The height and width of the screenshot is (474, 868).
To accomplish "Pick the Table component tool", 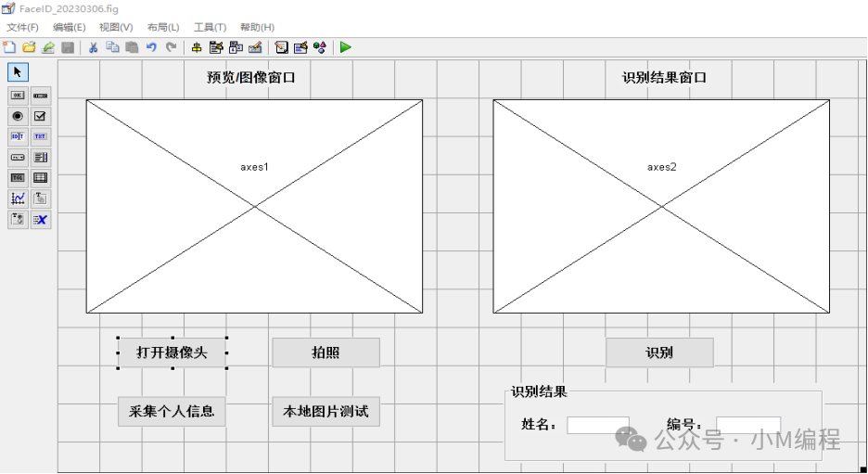I will coord(41,178).
